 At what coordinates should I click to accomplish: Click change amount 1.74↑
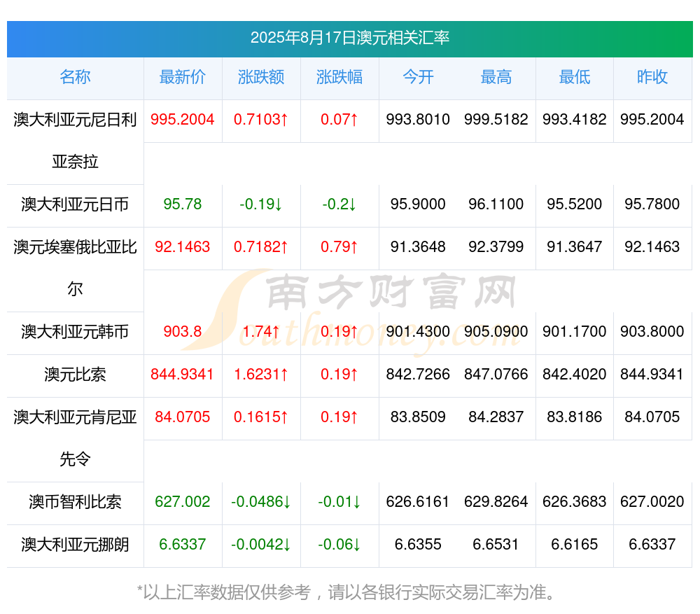click(261, 332)
